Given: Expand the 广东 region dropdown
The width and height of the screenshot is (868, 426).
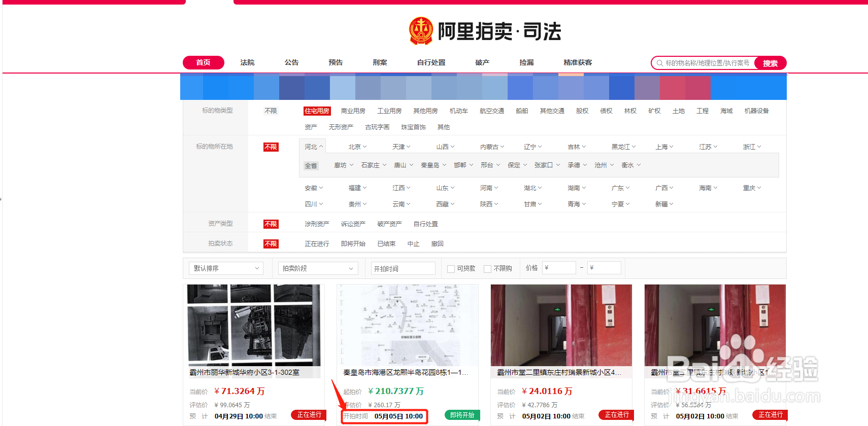Looking at the screenshot, I should (x=620, y=188).
